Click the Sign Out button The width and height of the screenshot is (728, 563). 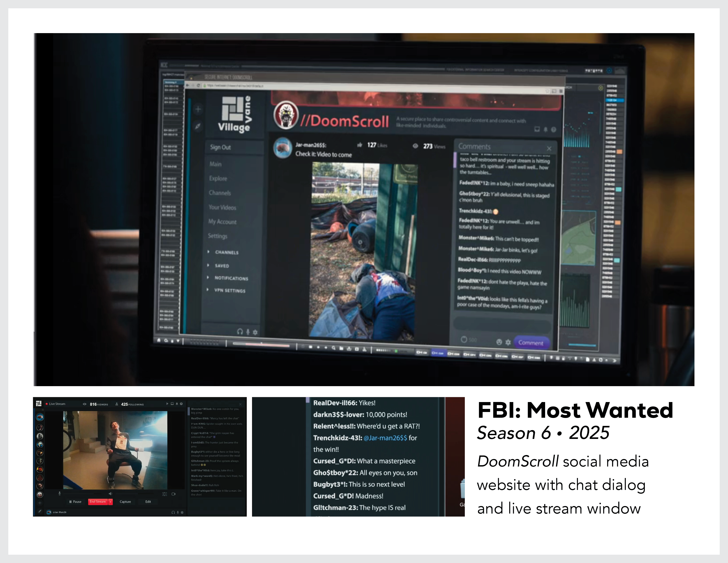(235, 147)
